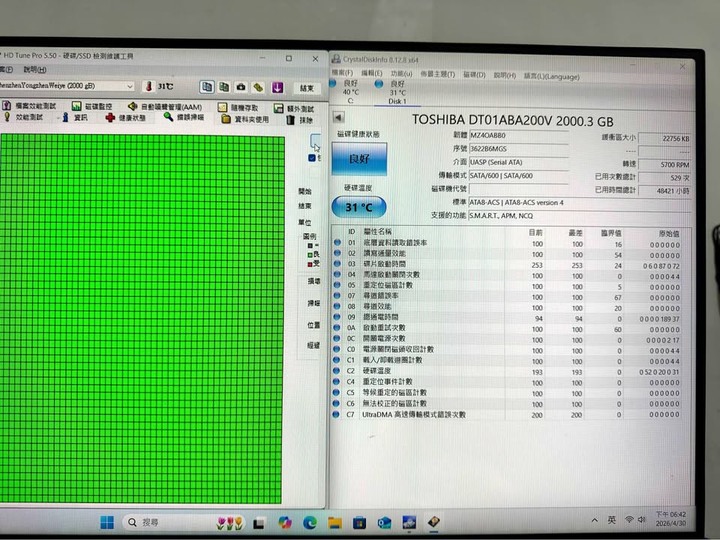Select the 錯誤掃描 error scan tab

[x=184, y=118]
